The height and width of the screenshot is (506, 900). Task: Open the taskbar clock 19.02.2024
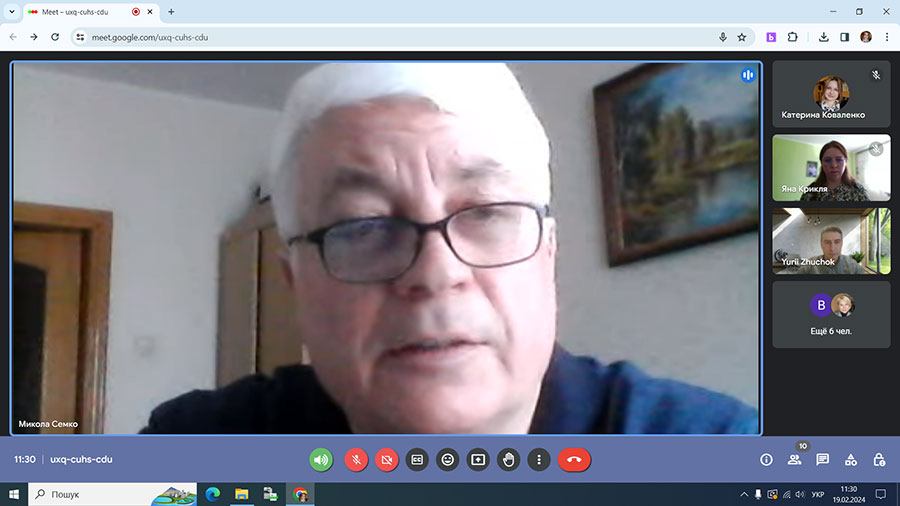coord(849,494)
